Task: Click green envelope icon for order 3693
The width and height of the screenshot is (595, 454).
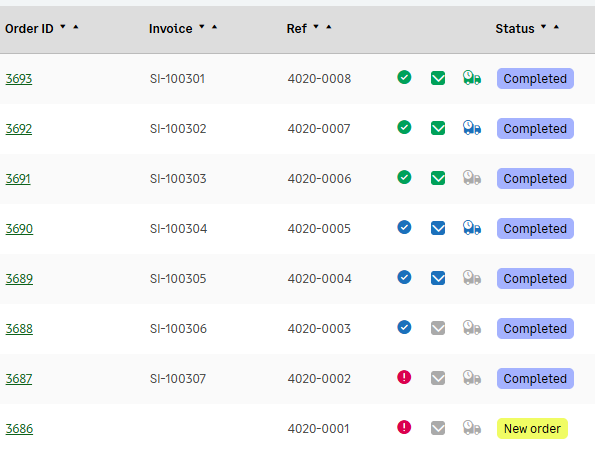Action: click(438, 78)
